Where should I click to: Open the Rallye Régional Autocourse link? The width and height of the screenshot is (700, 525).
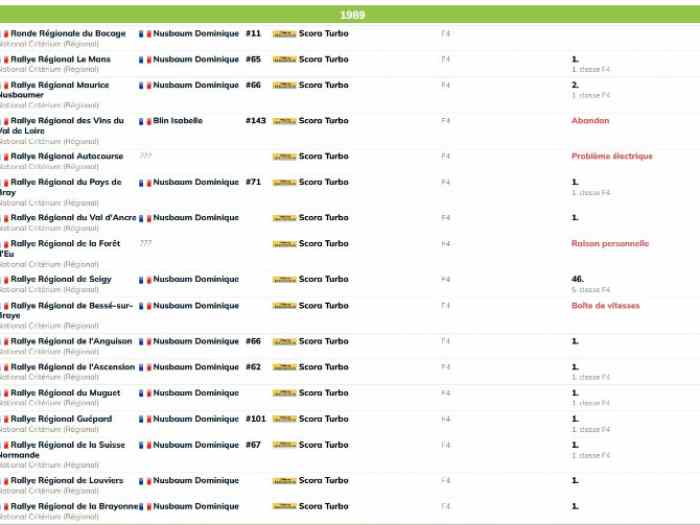[67, 156]
